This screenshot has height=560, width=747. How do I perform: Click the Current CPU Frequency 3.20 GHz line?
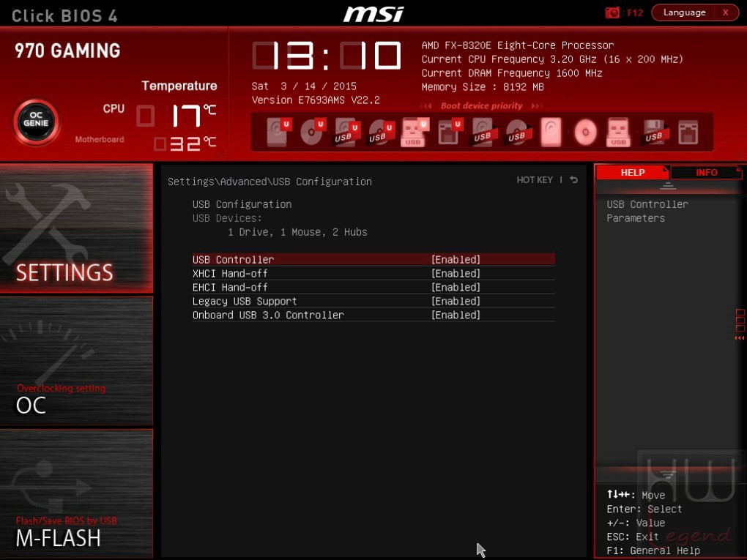click(x=552, y=59)
